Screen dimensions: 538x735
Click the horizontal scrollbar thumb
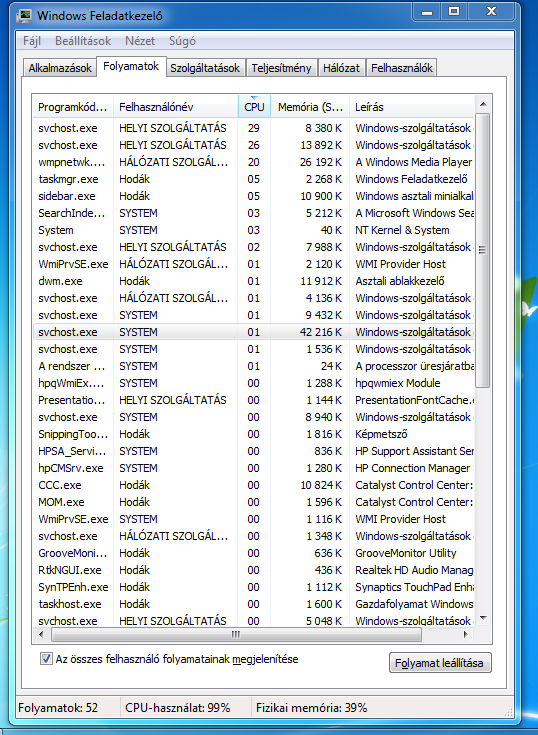coord(236,634)
